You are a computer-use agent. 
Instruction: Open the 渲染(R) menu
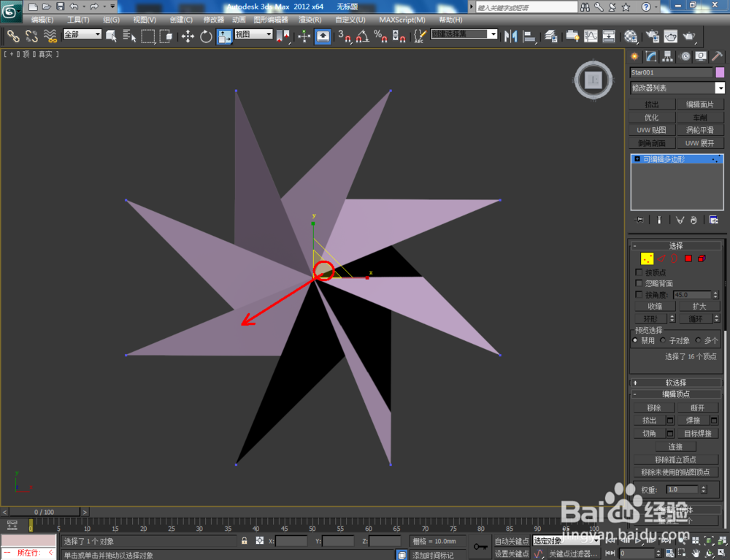pyautogui.click(x=310, y=20)
